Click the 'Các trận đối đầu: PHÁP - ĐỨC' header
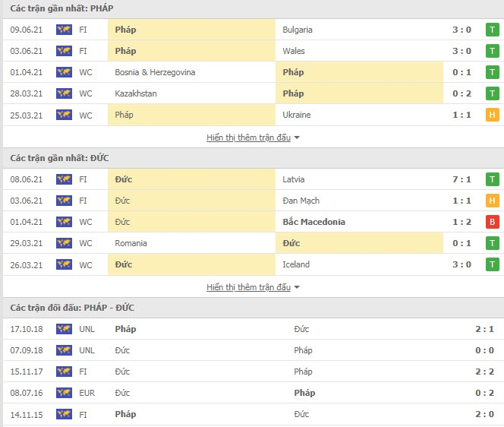The image size is (504, 427). 72,308
